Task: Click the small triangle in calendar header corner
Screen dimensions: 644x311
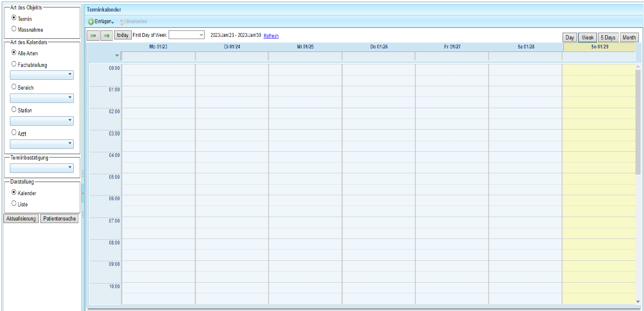Action: 117,56
